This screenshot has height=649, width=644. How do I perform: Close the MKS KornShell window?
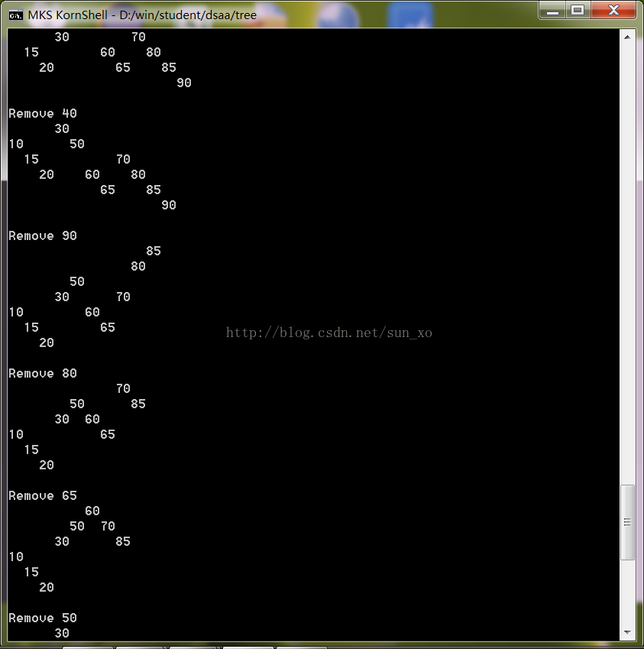point(613,11)
